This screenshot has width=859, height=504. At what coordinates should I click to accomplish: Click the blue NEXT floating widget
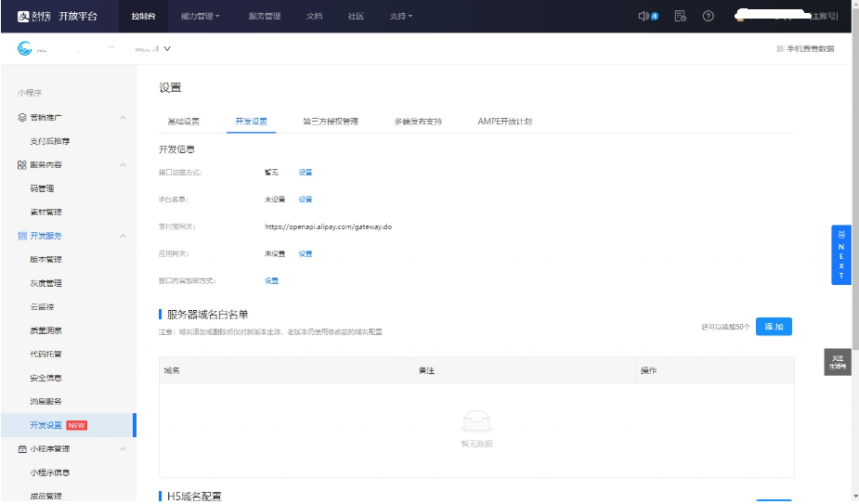[x=840, y=254]
